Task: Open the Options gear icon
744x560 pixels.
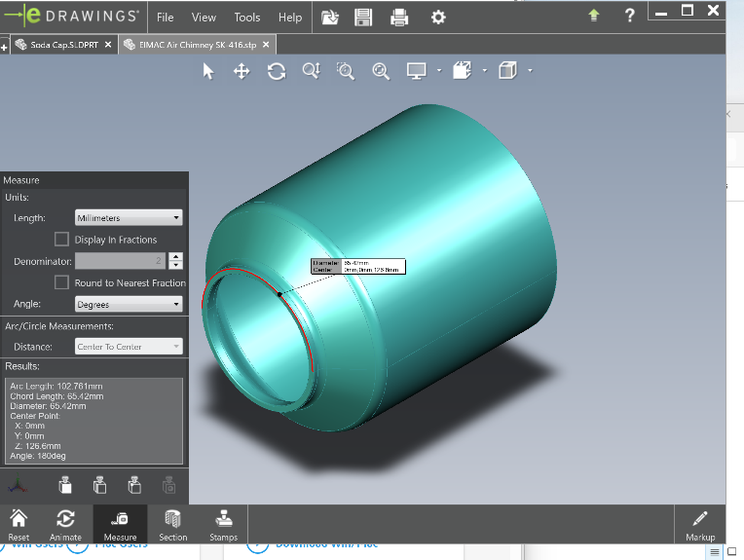Action: 438,18
